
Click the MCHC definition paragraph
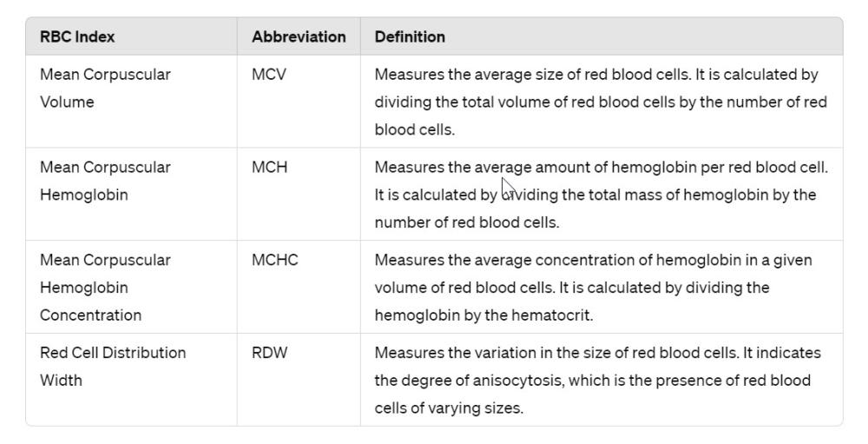coord(594,287)
